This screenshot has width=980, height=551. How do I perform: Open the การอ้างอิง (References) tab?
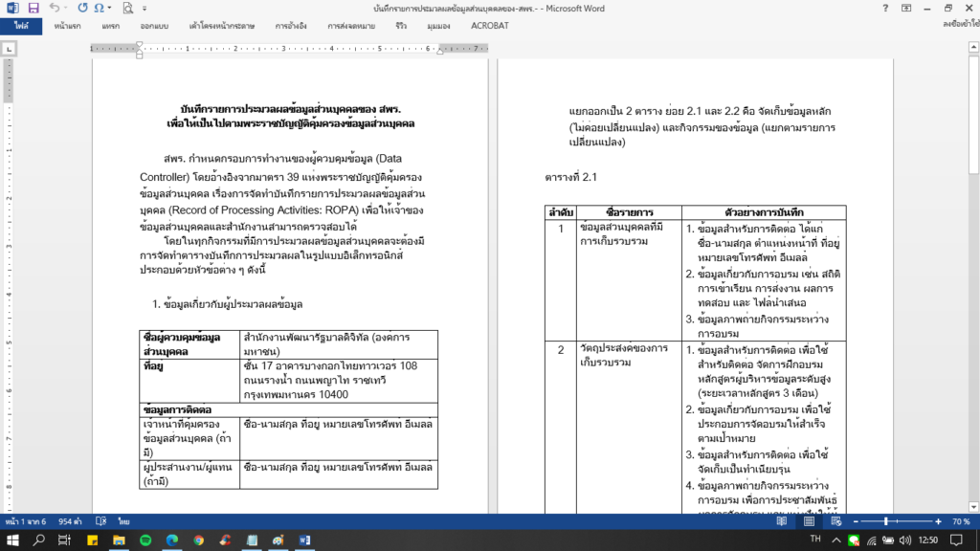pos(291,26)
